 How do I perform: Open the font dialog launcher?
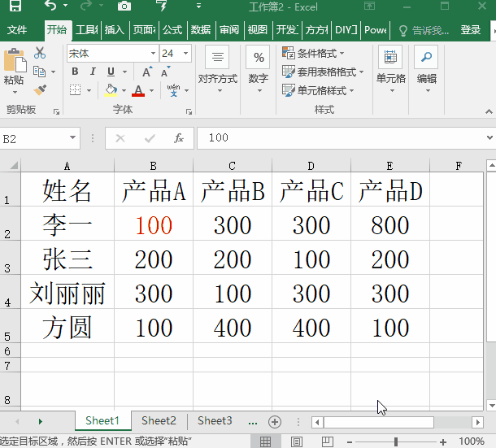coord(189,111)
